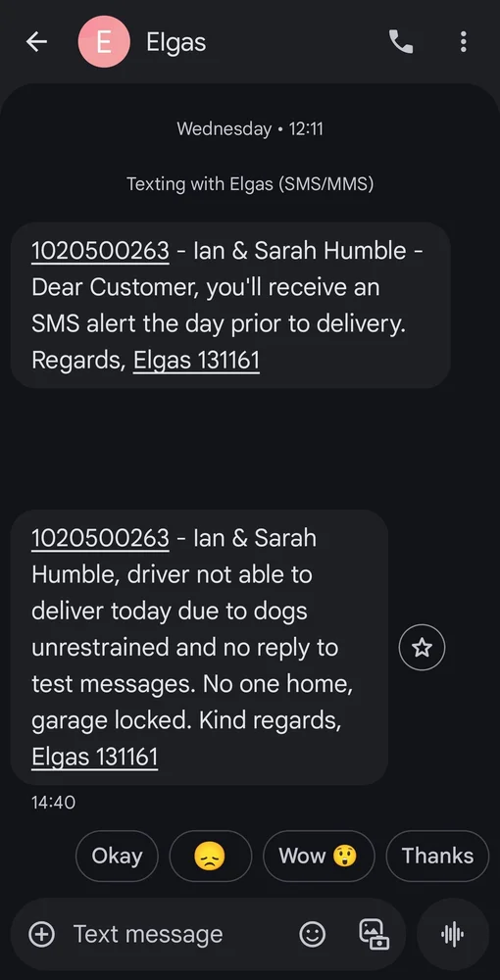Send the Okay quick reply
Image resolution: width=500 pixels, height=980 pixels.
(x=117, y=856)
